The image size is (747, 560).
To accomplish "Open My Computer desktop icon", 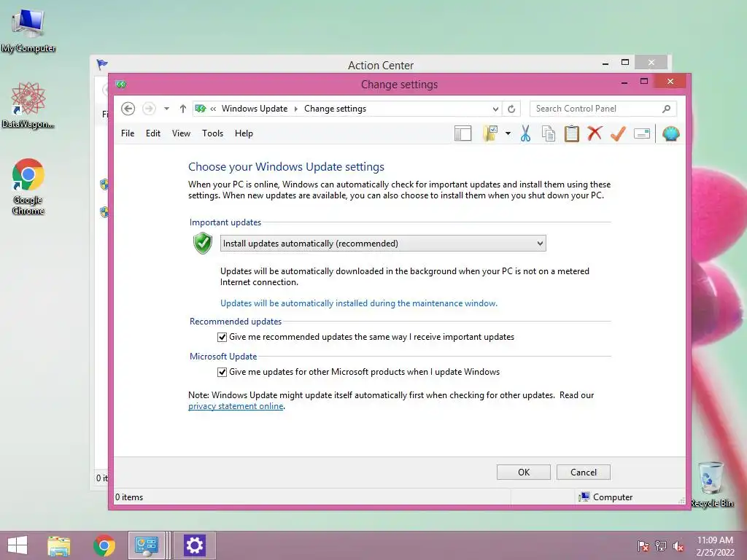I will click(28, 31).
